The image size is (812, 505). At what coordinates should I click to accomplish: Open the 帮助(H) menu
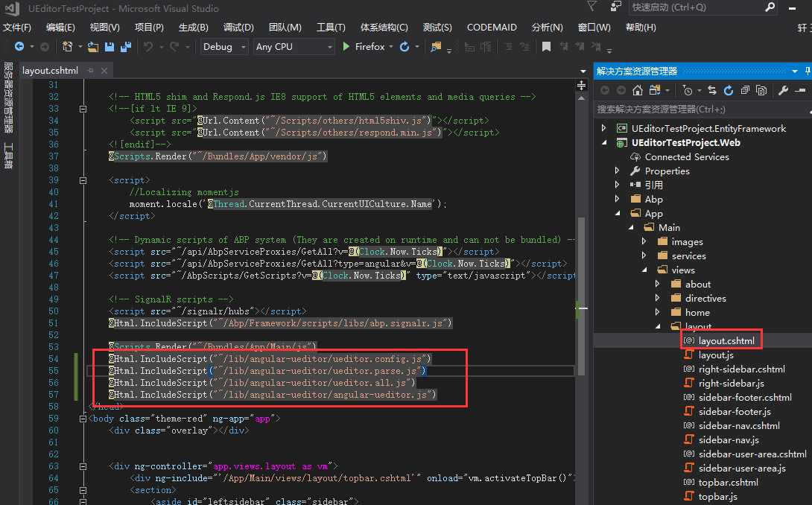click(x=641, y=28)
